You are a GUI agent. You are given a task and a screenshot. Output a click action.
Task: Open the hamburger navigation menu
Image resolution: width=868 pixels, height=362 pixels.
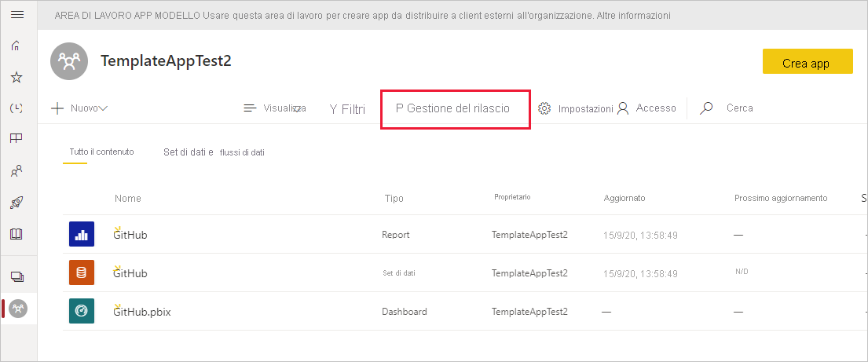click(17, 14)
